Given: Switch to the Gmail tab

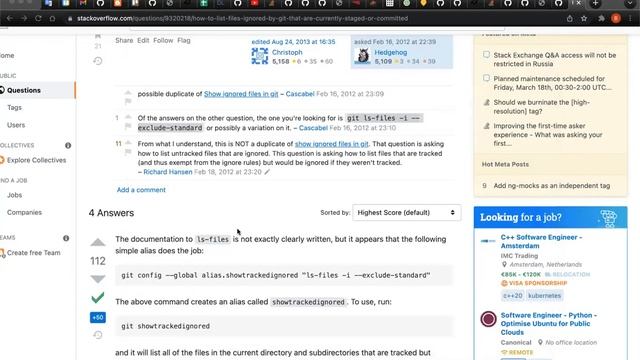Looking at the screenshot, I should [83, 3].
